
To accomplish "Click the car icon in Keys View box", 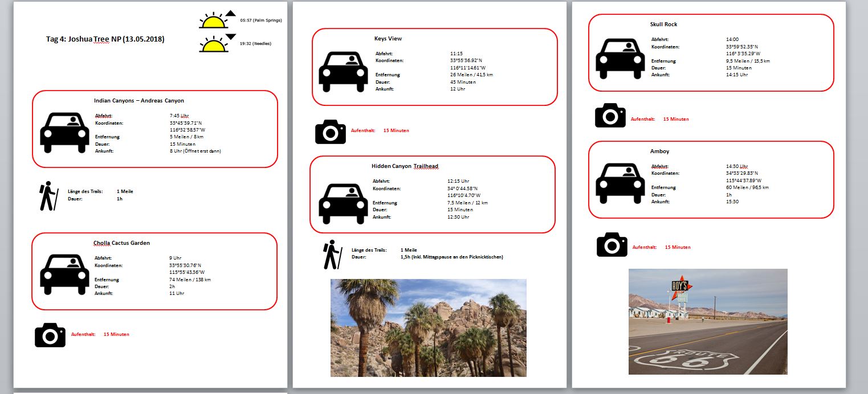I will (343, 71).
